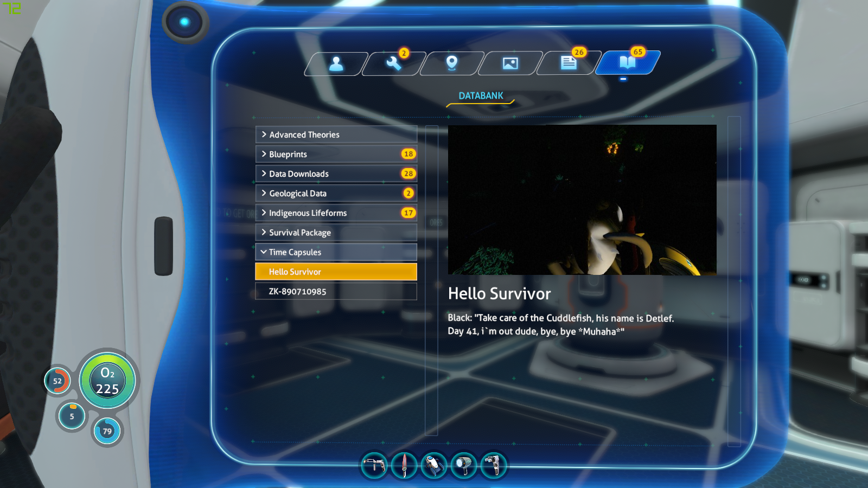
Task: Select the repair tool quick slot
Action: 374,465
